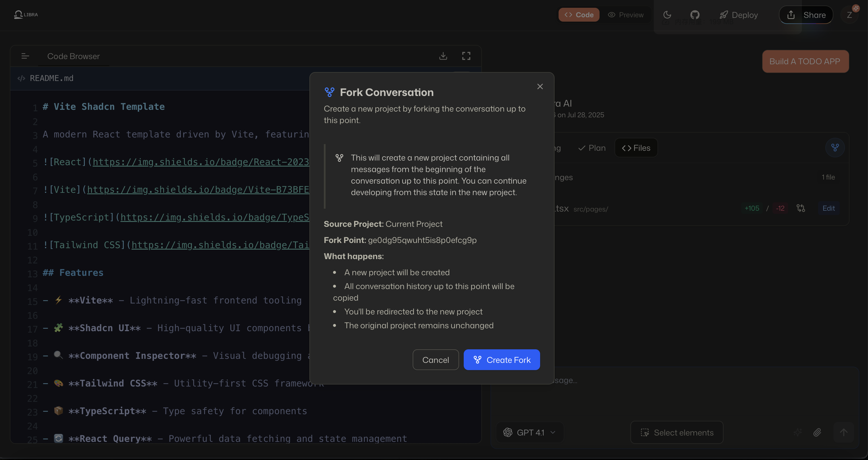Cancel the Fork Conversation dialog
Viewport: 868px width, 460px height.
436,360
